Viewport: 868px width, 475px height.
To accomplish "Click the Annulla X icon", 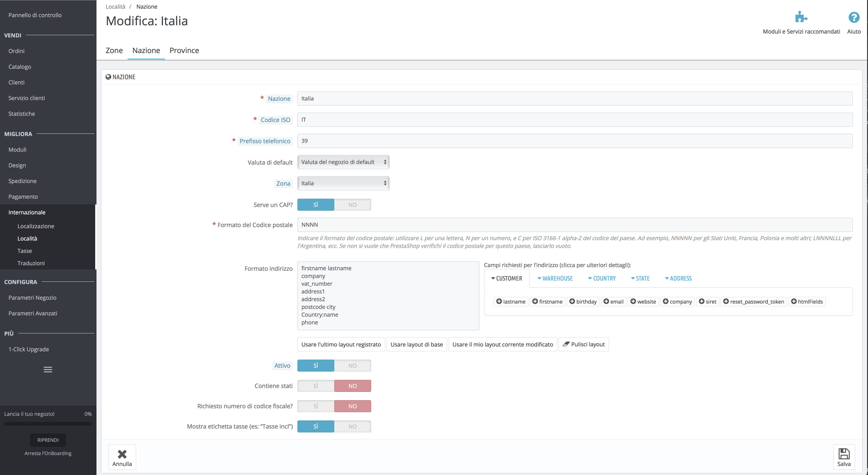I will pos(122,454).
